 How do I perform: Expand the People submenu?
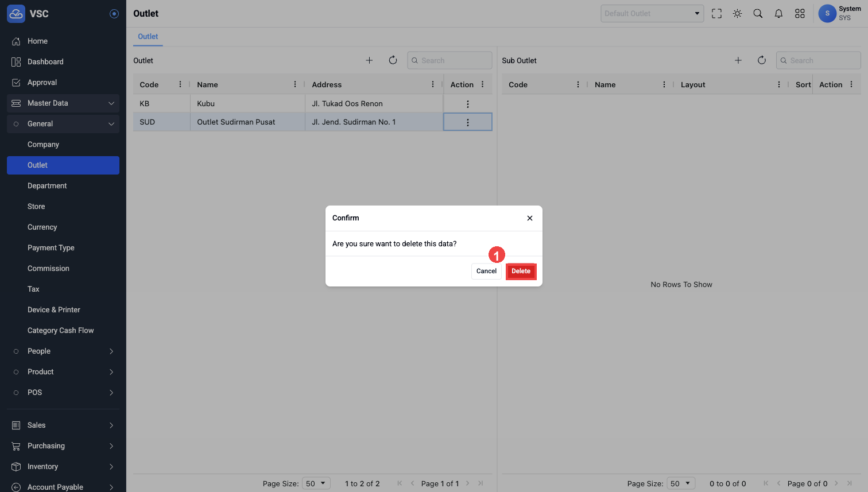[63, 351]
